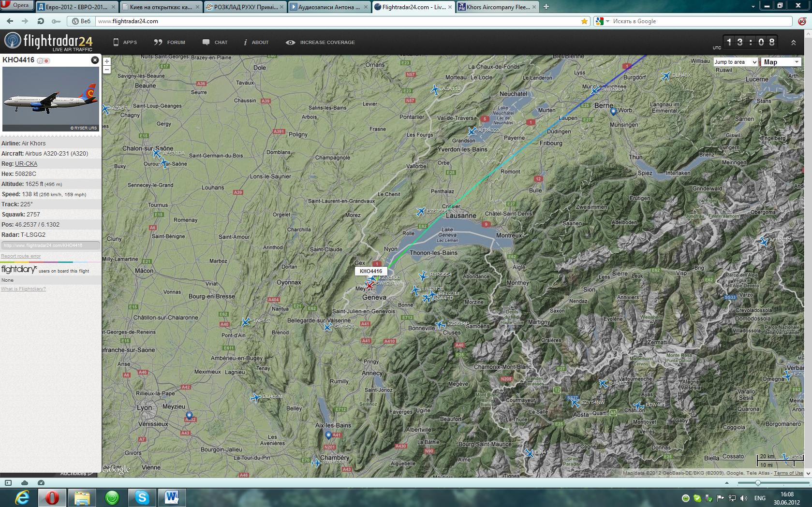The height and width of the screenshot is (507, 812).
Task: Open the Jump to area dropdown
Action: point(735,62)
